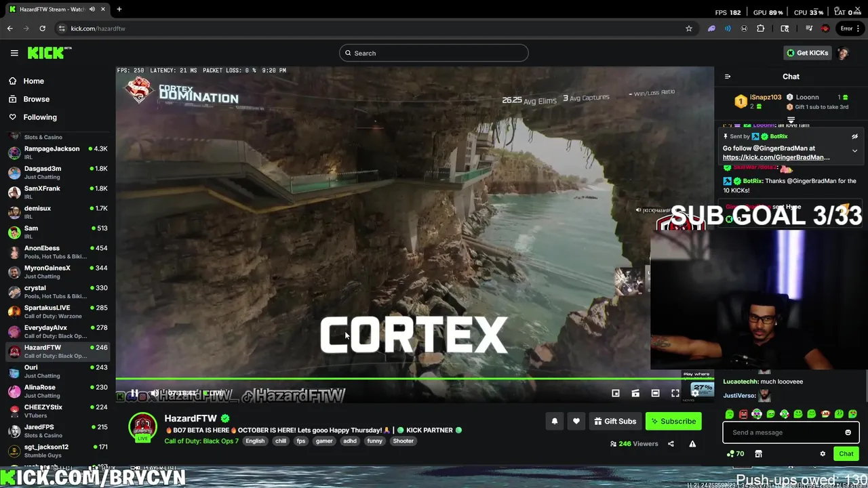Click the green Chat send button
The height and width of the screenshot is (488, 868).
846,454
